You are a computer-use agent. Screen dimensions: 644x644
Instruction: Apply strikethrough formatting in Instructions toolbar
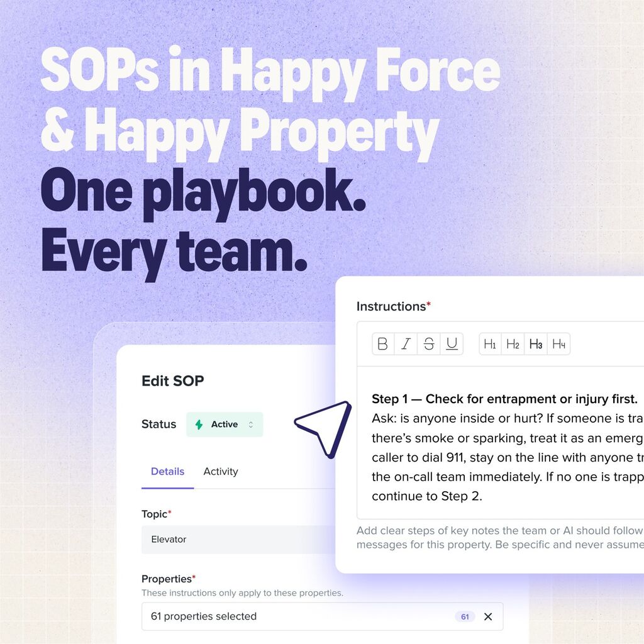click(x=429, y=344)
